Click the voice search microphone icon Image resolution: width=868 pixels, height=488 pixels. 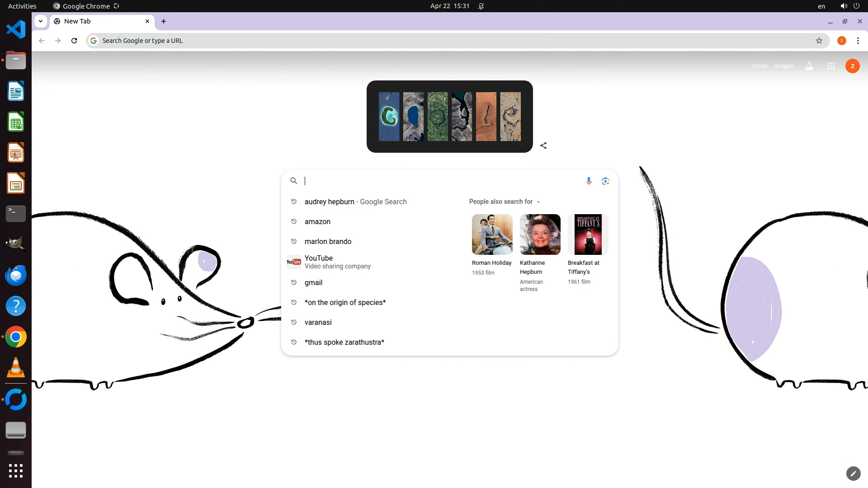coord(589,181)
